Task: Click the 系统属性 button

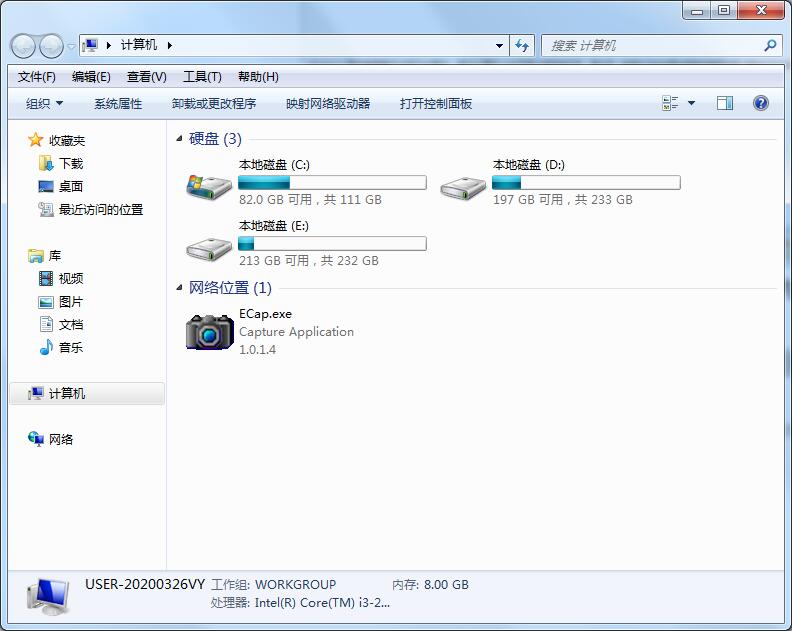Action: pyautogui.click(x=118, y=103)
